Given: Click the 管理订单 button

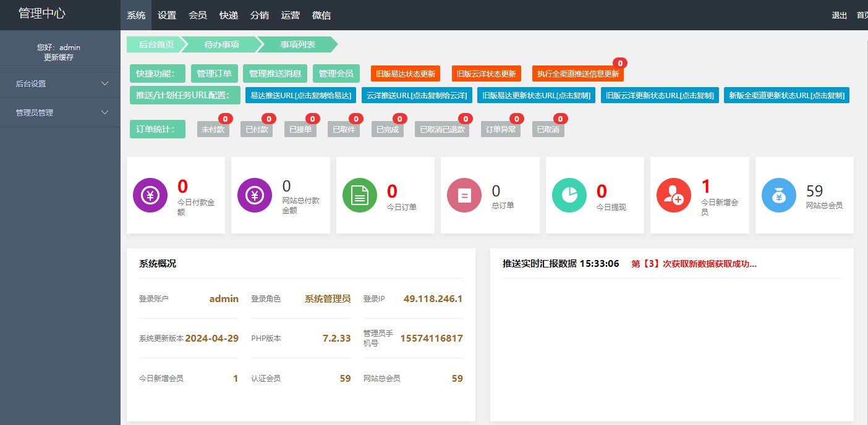Looking at the screenshot, I should point(214,73).
